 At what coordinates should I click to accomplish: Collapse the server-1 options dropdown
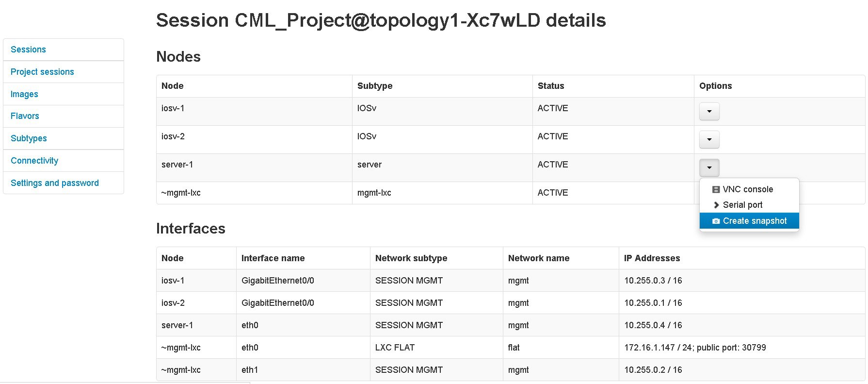pyautogui.click(x=709, y=167)
